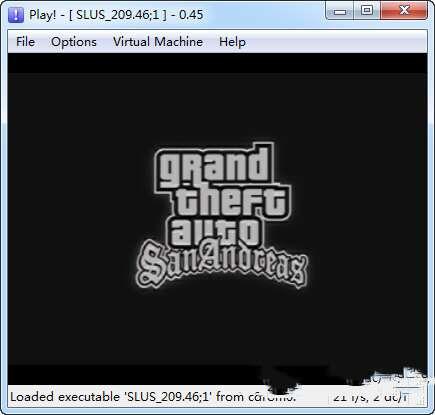Click the Play! application icon in title bar
Screen dimensions: 435x415
(16, 15)
